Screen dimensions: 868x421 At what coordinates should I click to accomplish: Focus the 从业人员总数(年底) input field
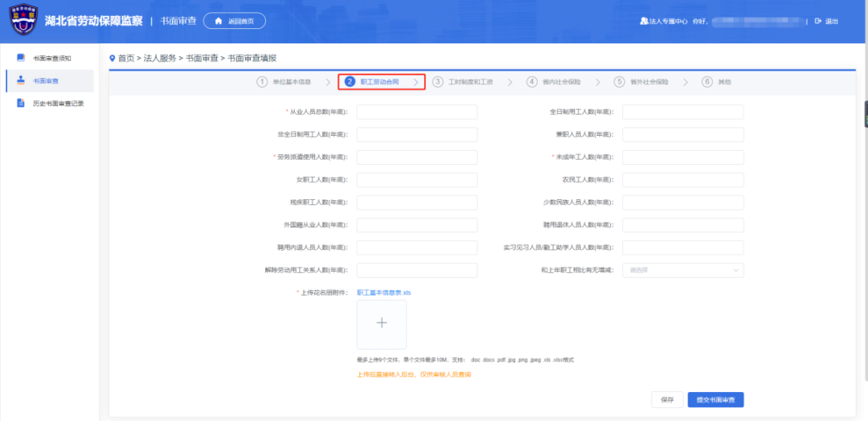[x=416, y=112]
